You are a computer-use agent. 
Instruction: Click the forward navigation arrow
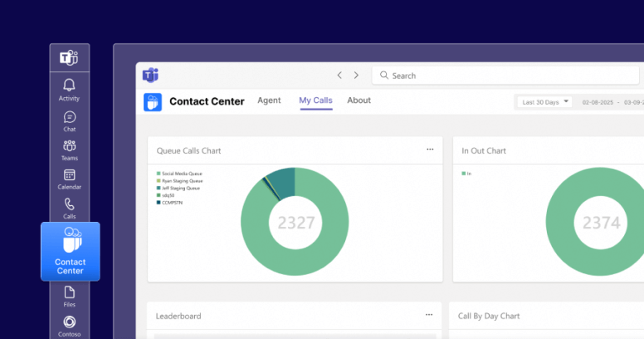coord(356,75)
